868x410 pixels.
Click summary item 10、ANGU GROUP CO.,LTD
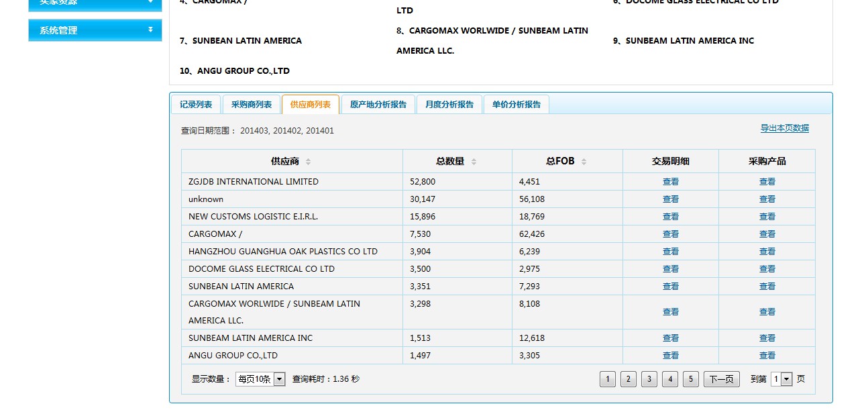pyautogui.click(x=235, y=71)
